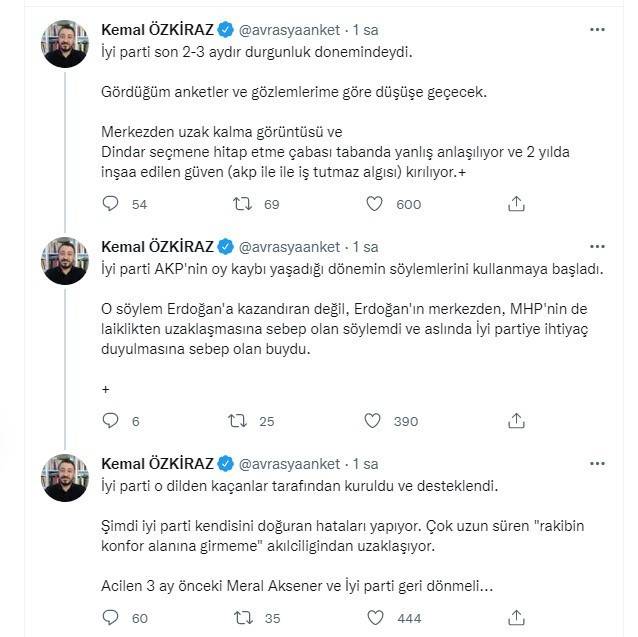
Task: Reply to the second tweet with 6 replies
Action: point(111,421)
